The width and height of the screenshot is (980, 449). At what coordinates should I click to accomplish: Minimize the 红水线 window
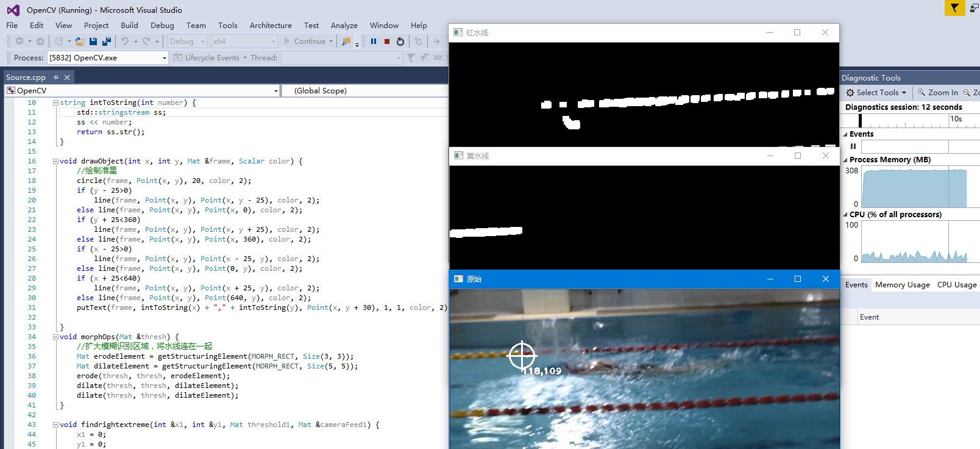[x=770, y=32]
